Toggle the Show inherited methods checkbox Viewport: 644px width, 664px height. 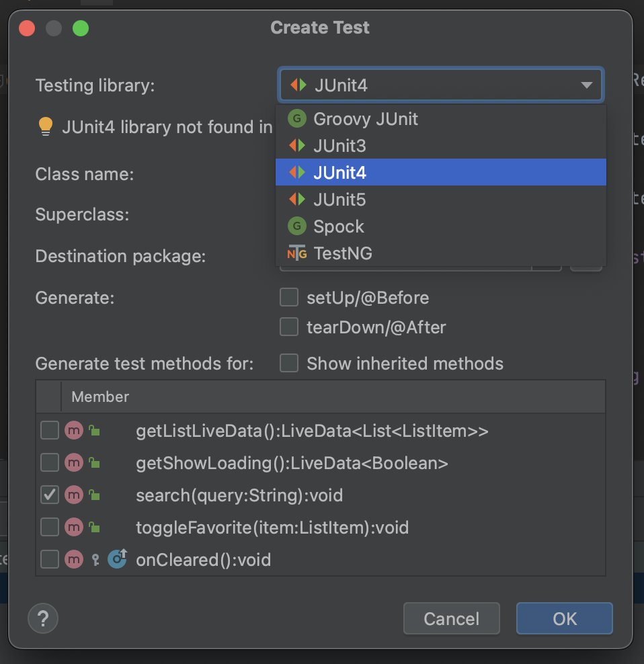coord(289,364)
